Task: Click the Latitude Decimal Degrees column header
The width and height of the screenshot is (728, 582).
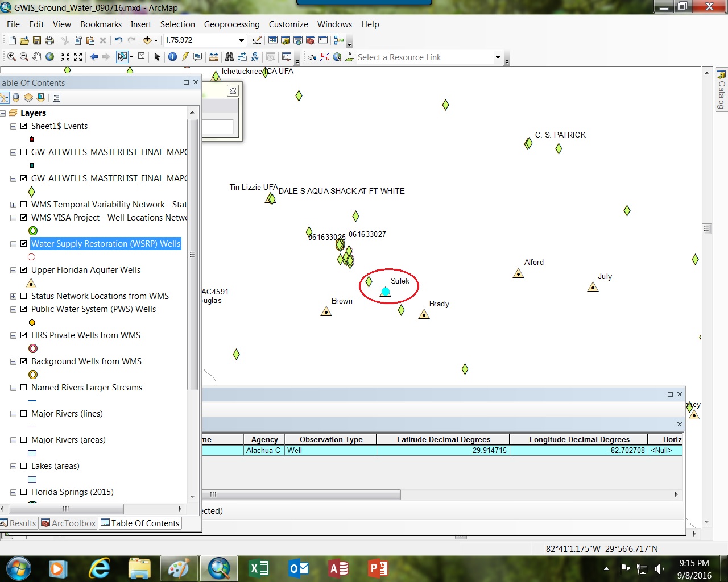Action: tap(443, 439)
